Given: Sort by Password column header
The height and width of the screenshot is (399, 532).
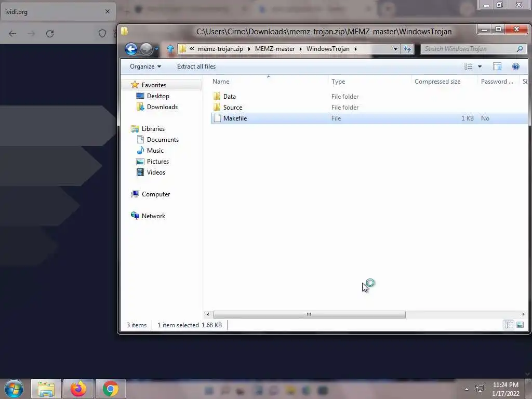Looking at the screenshot, I should (x=497, y=82).
